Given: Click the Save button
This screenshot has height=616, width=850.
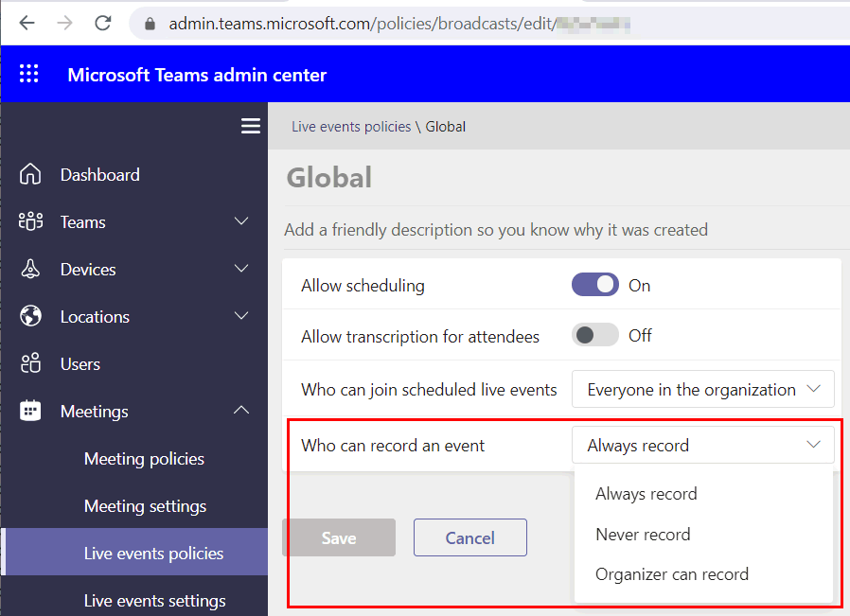Looking at the screenshot, I should [339, 537].
